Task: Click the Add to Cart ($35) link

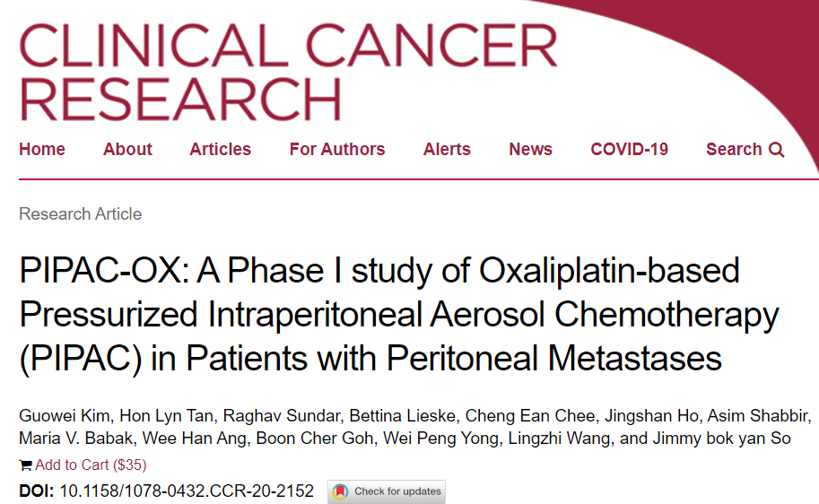Action: 91,465
